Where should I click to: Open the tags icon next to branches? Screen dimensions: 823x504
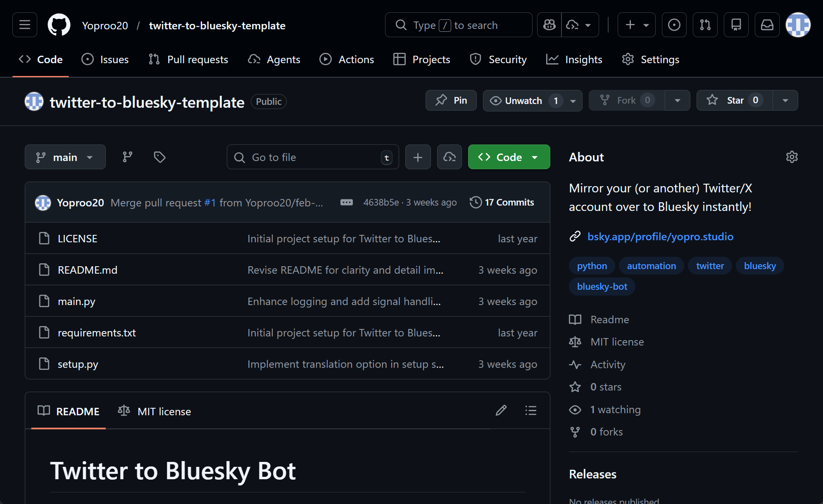coord(159,157)
